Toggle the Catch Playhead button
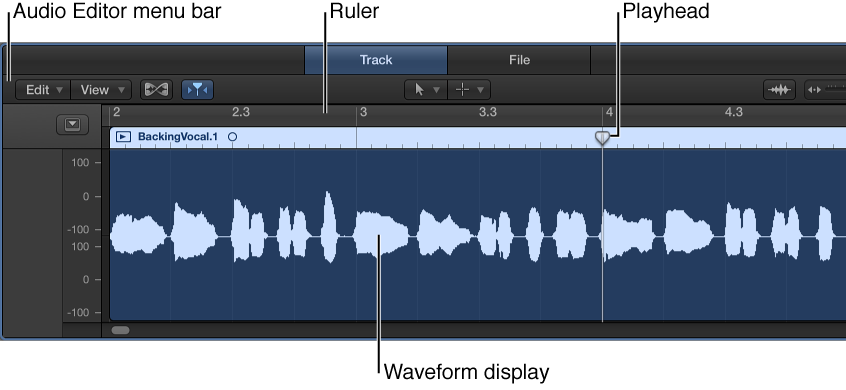Viewport: 846px width, 390px height. pyautogui.click(x=197, y=90)
